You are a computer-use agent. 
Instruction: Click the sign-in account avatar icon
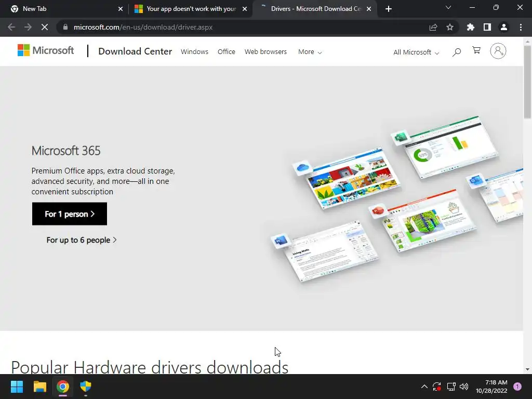pyautogui.click(x=498, y=51)
